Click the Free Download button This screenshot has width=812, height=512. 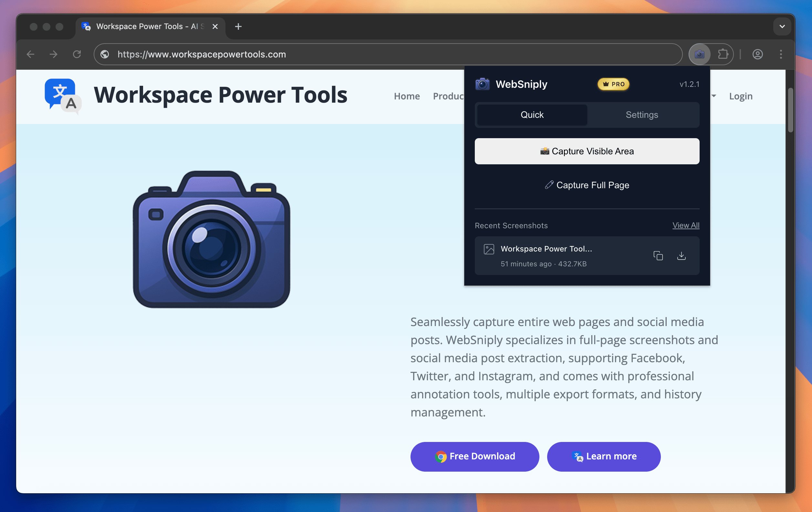pos(474,456)
